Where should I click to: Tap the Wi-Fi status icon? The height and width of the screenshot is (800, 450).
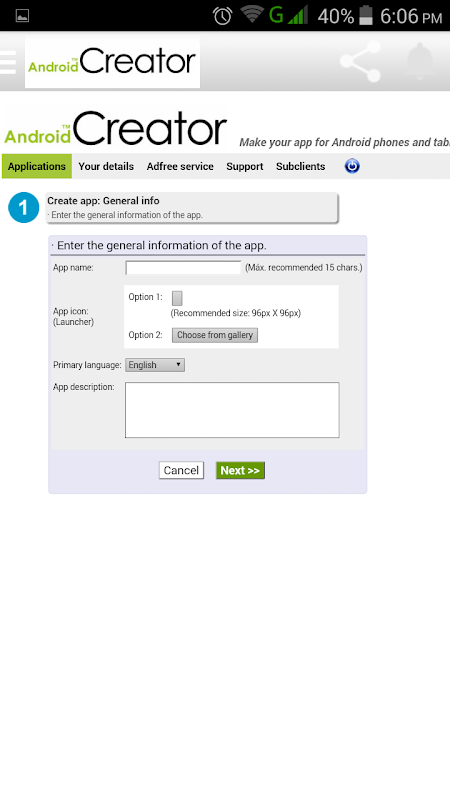point(252,15)
